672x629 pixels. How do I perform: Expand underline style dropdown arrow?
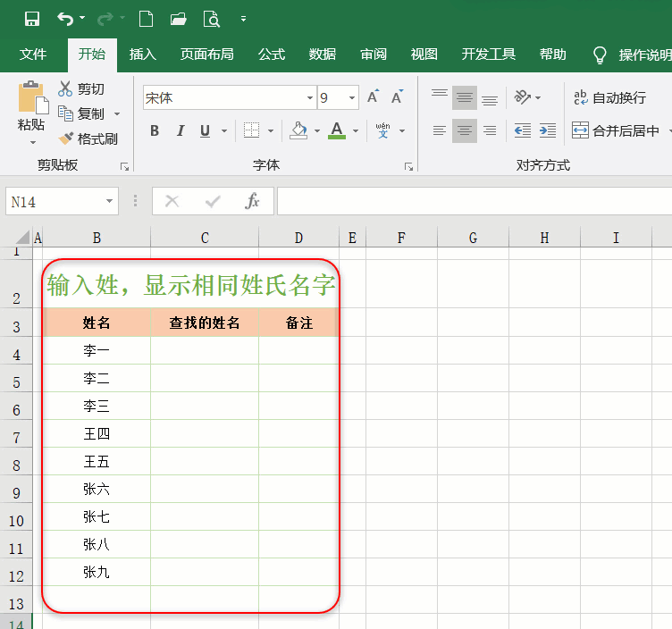pos(224,130)
